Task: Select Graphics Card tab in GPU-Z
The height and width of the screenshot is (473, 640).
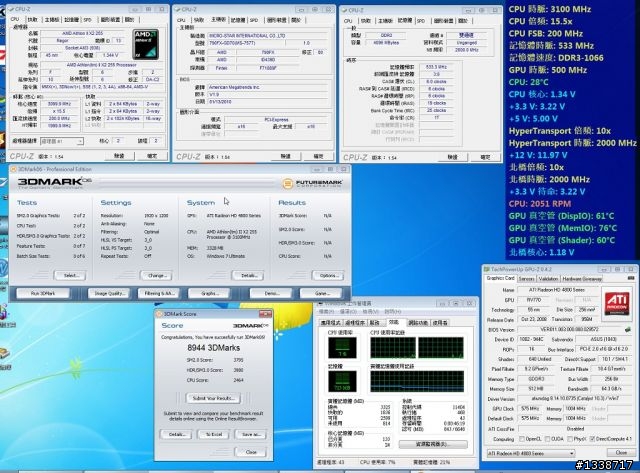Action: (500, 278)
